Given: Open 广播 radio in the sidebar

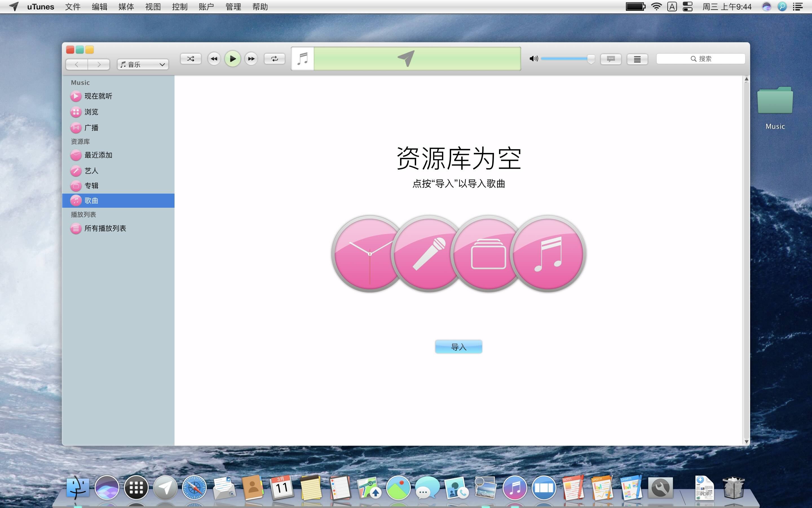Looking at the screenshot, I should click(x=118, y=128).
